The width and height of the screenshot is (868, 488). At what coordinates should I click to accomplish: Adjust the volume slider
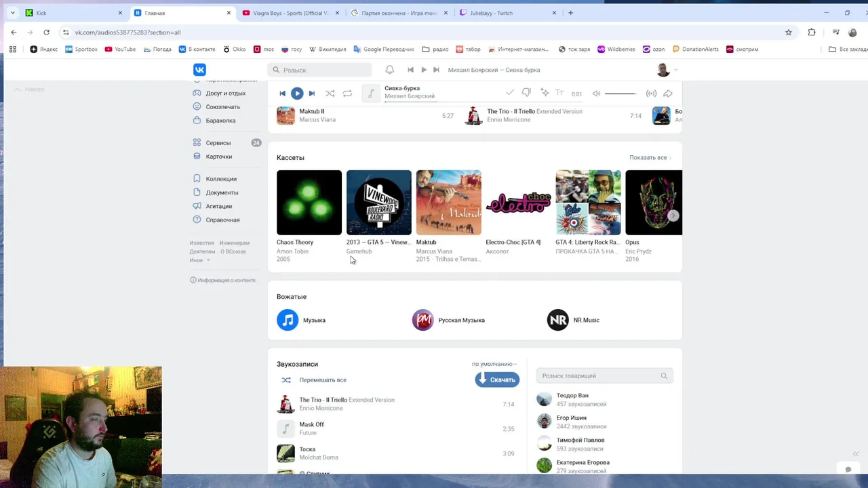(620, 94)
